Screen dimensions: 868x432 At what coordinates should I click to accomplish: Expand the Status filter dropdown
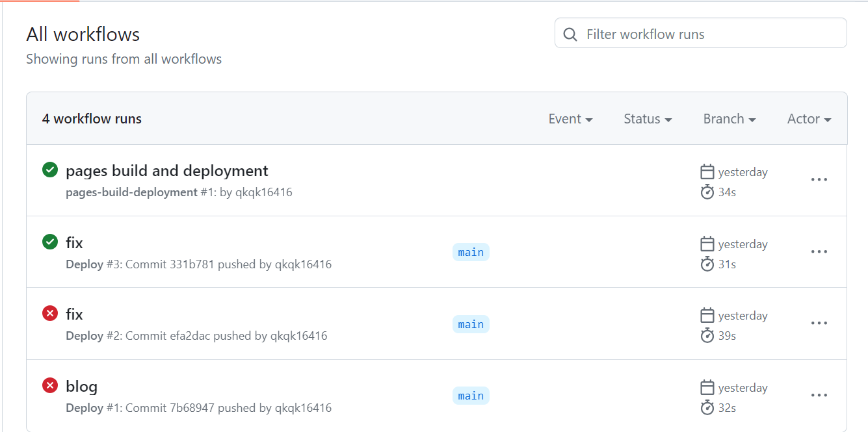(x=648, y=119)
